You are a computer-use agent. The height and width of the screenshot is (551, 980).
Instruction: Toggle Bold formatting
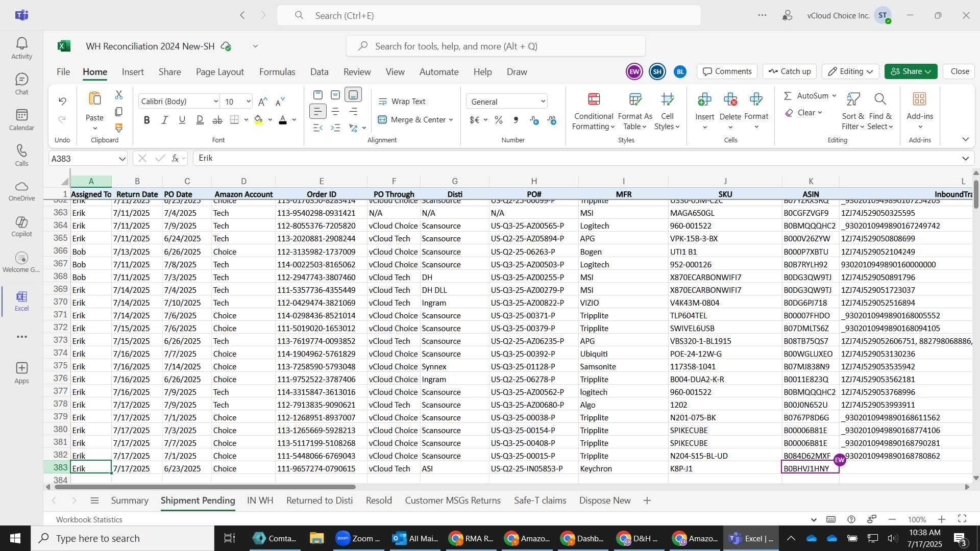pyautogui.click(x=147, y=120)
